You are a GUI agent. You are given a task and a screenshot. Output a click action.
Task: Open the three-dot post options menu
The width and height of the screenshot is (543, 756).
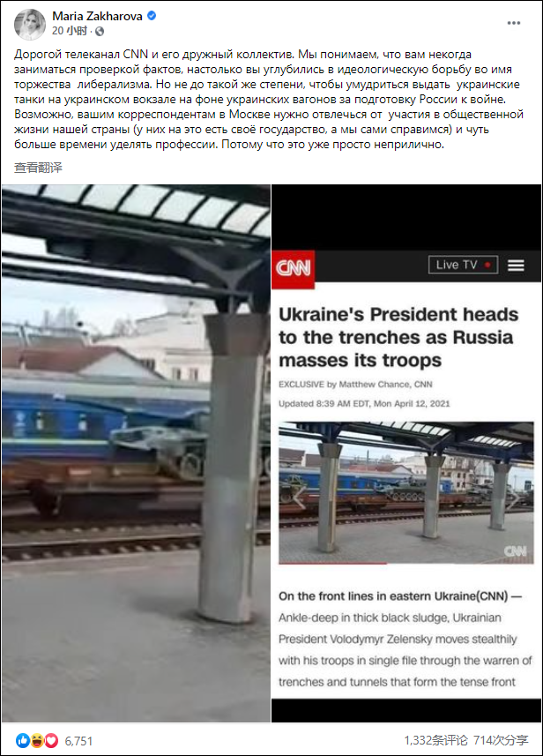(514, 23)
